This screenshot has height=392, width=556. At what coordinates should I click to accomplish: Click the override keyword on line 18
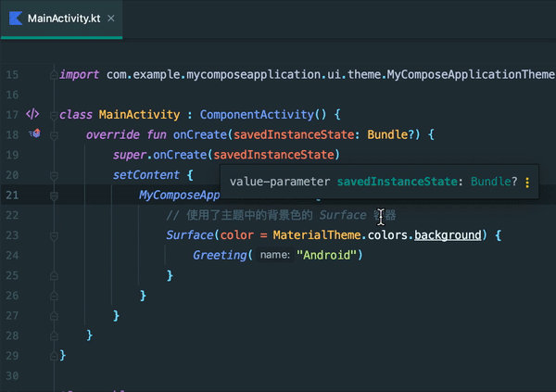coord(113,134)
